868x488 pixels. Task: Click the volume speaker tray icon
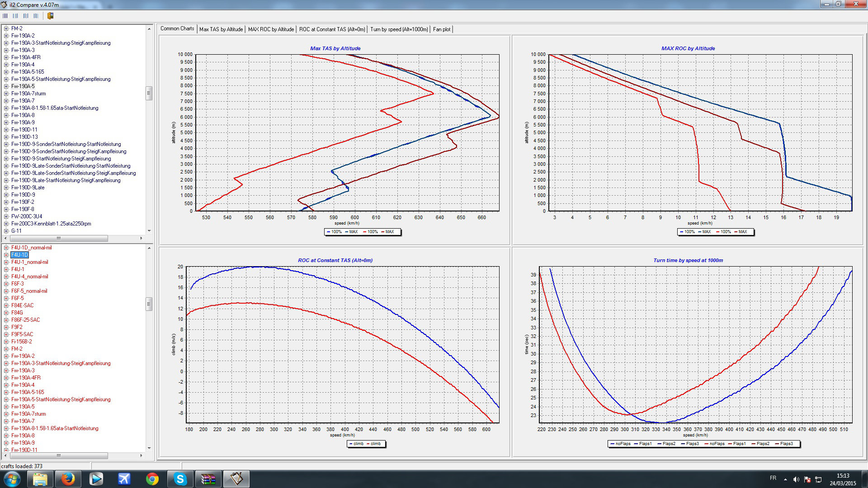[796, 479]
